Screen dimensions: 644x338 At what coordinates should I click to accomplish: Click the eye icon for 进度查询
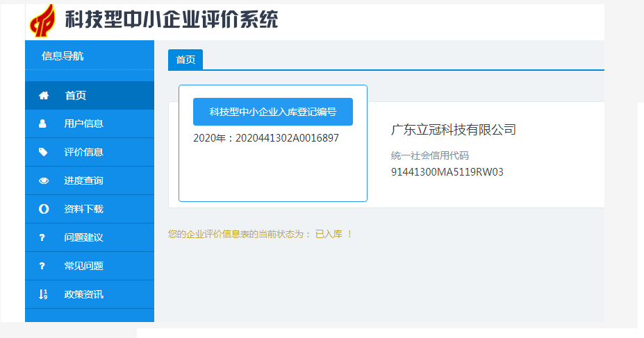(44, 180)
